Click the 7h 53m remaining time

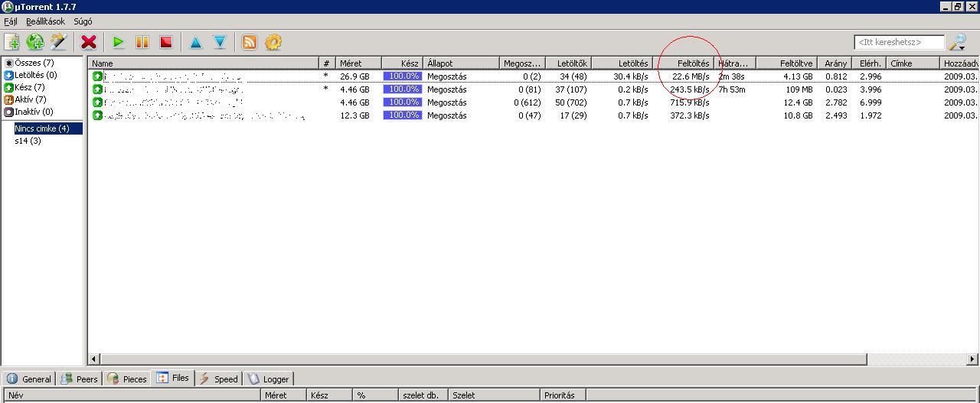tap(732, 89)
